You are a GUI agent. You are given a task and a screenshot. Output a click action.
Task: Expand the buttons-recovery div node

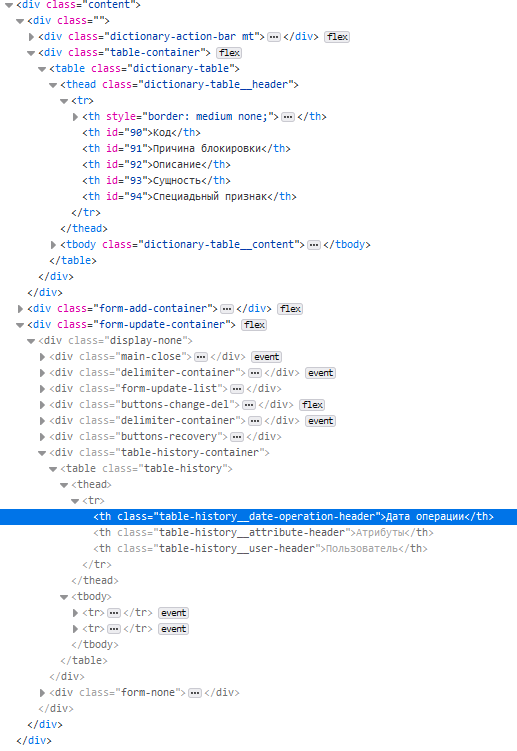[x=42, y=437]
